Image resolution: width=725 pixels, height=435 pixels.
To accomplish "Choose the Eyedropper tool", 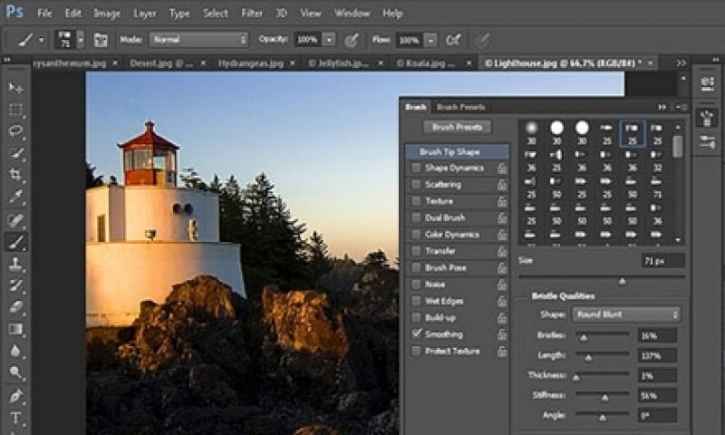I will 15,197.
